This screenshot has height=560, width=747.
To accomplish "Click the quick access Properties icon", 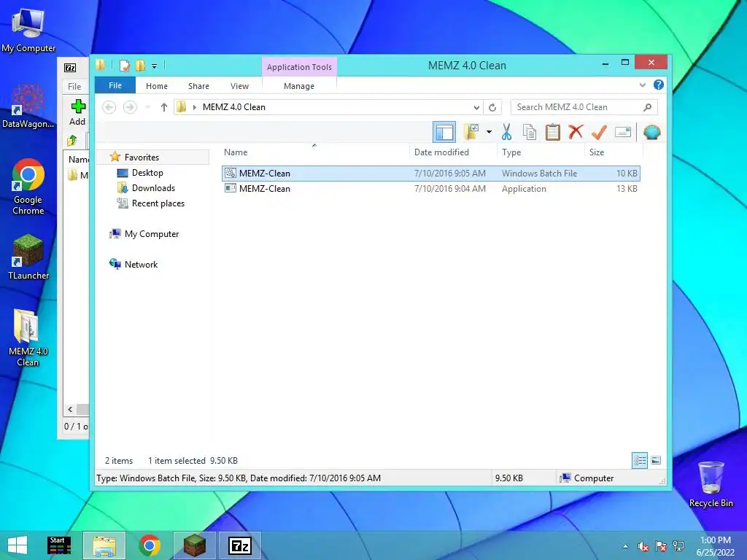I will [125, 66].
